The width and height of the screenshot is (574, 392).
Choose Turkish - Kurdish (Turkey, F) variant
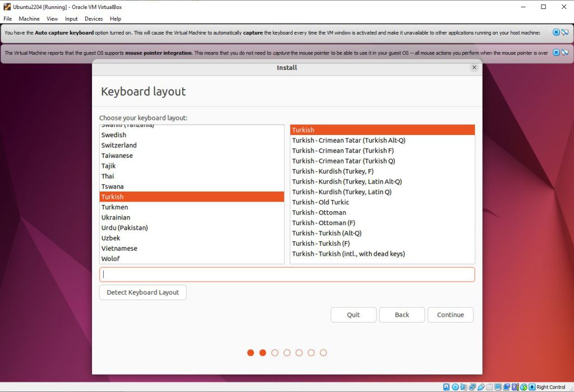click(x=382, y=171)
